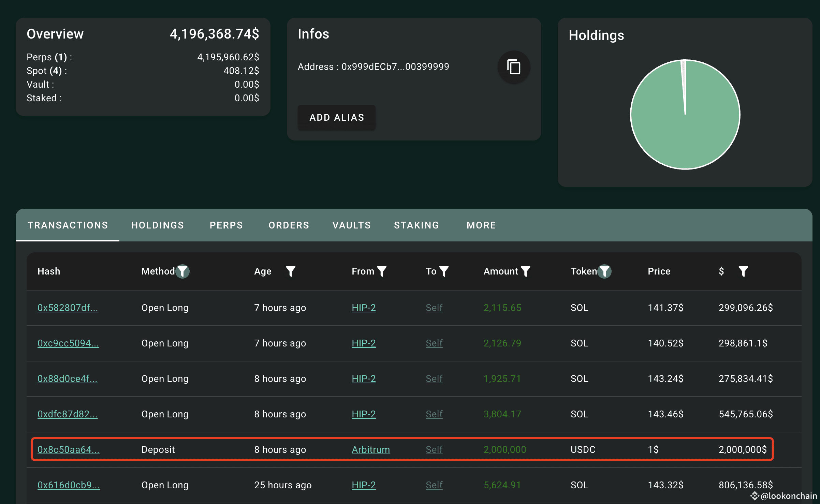
Task: Open the Deposit transaction hash 0x8c50aa64
Action: [x=68, y=449]
